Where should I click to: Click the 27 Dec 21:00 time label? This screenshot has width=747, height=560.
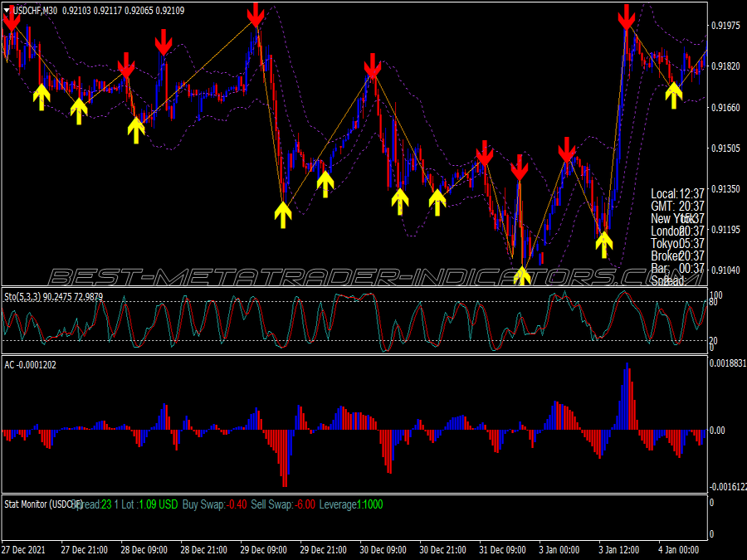click(x=85, y=549)
